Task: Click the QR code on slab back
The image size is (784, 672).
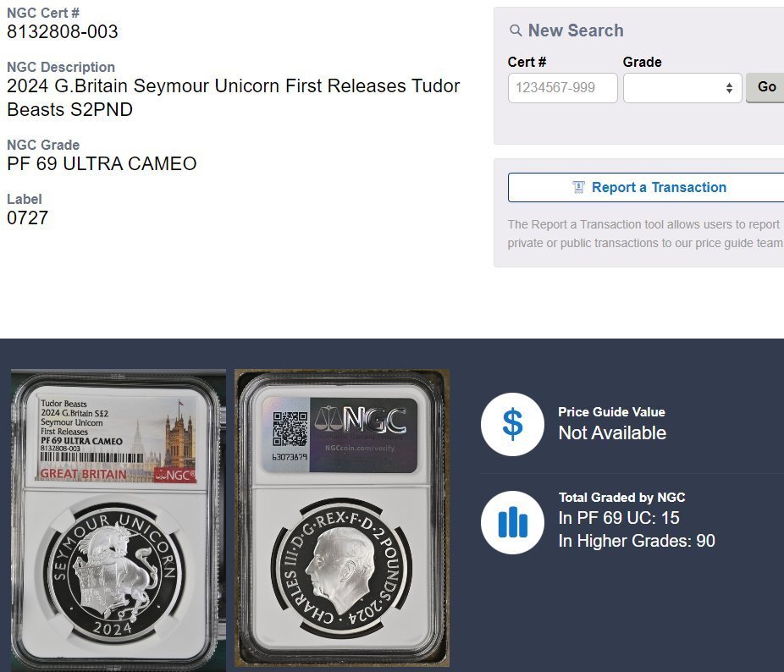Action: [290, 429]
